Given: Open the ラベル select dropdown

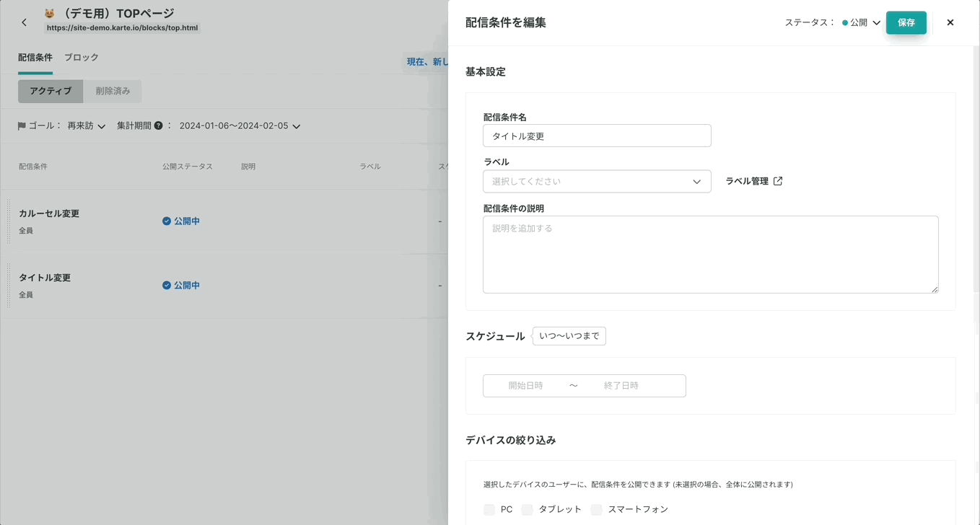Looking at the screenshot, I should (x=597, y=182).
